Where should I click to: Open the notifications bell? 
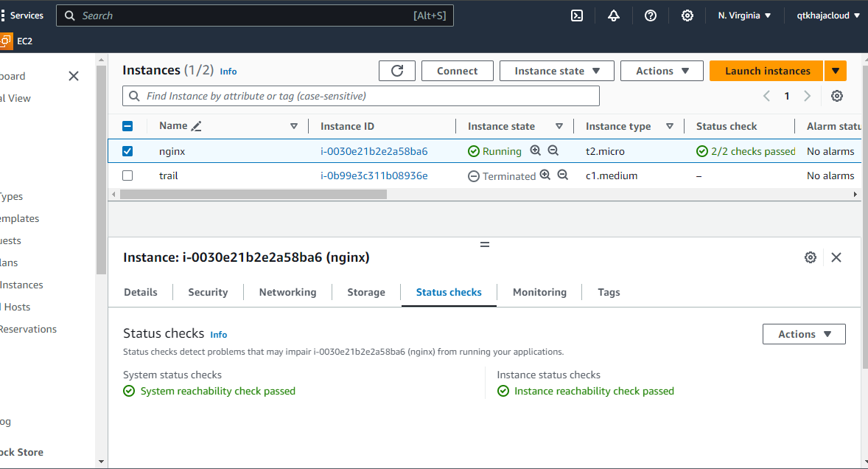613,15
